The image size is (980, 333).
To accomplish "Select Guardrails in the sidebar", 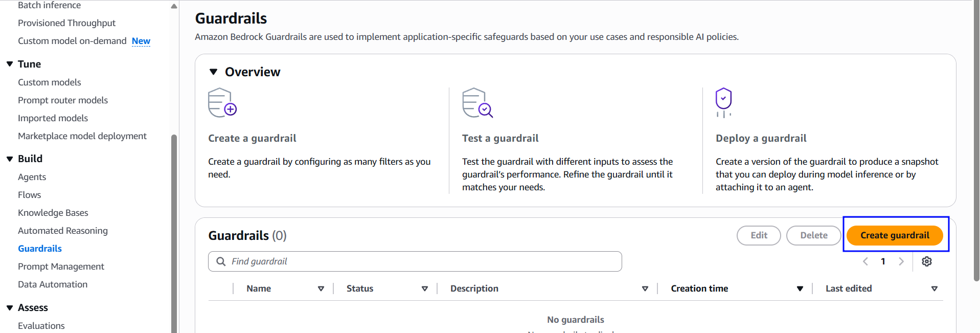I will pos(40,249).
